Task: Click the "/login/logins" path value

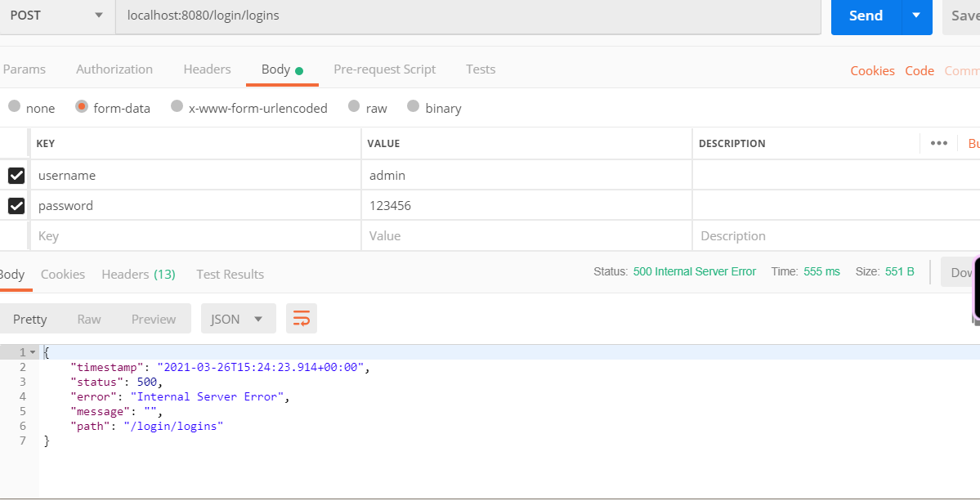Action: 173,426
